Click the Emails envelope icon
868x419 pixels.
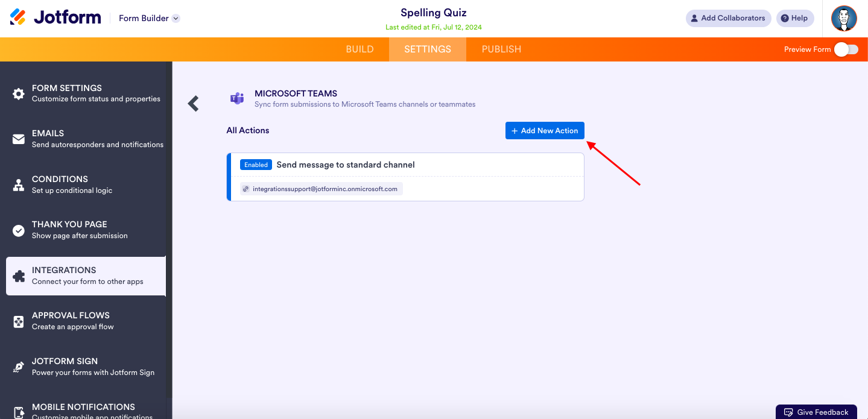tap(19, 139)
